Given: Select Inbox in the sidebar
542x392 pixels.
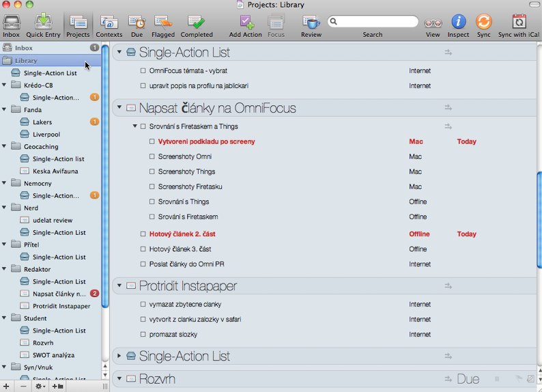Looking at the screenshot, I should (x=51, y=48).
